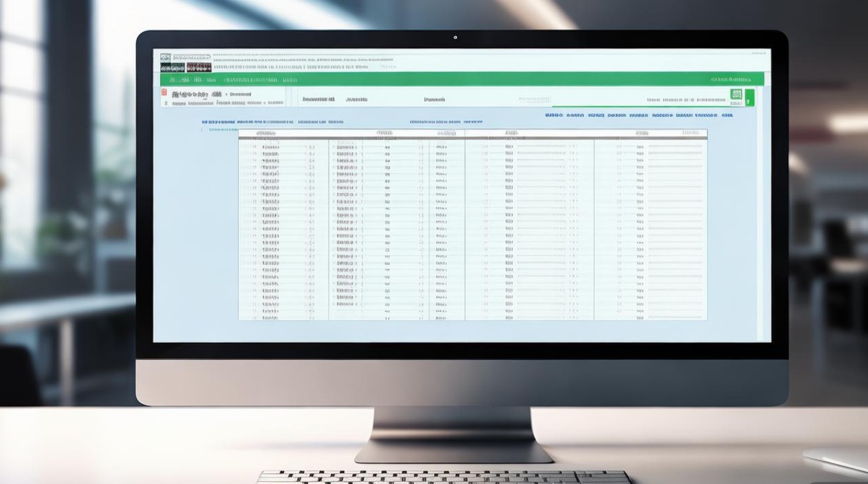Open the last blue link above table's right side
Viewport: 868px width, 484px height.
(727, 116)
